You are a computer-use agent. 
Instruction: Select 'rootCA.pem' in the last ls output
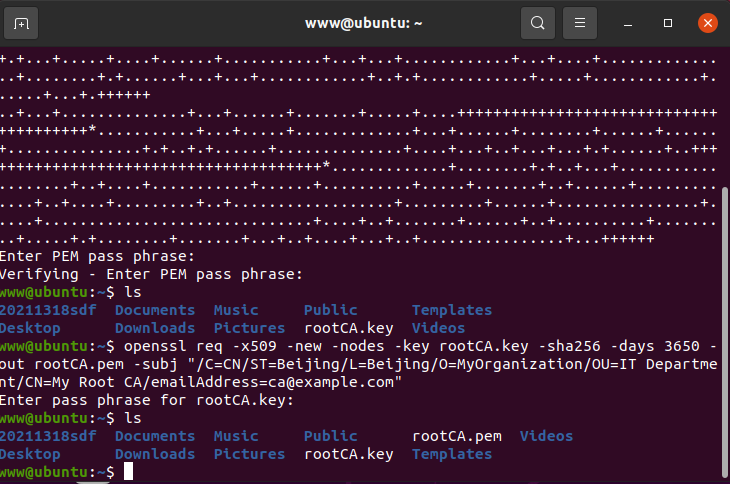point(457,436)
